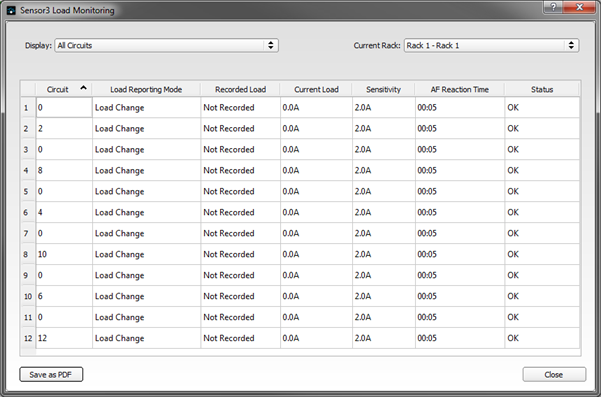Click Status OK in row 1
Viewport: 601px width, 397px height.
tap(542, 108)
